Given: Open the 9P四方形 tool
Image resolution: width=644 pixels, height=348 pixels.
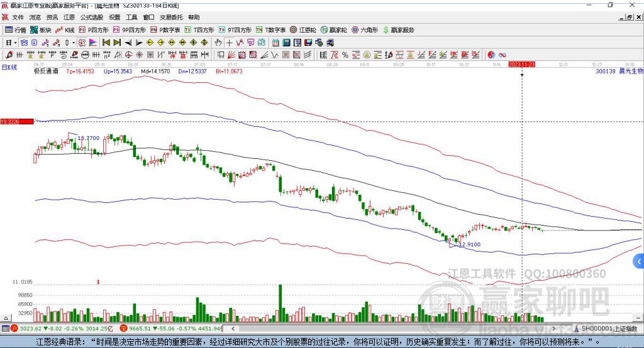Looking at the screenshot, I should (130, 30).
